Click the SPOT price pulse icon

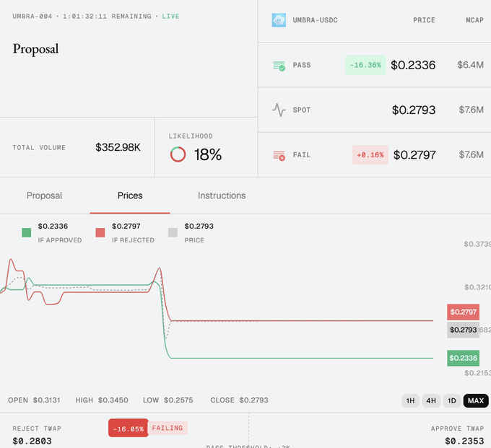[279, 110]
